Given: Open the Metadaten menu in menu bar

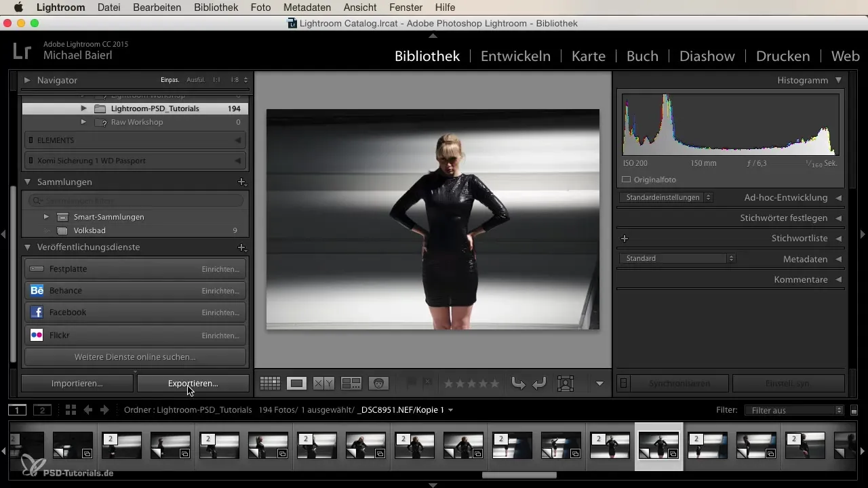Looking at the screenshot, I should (307, 7).
